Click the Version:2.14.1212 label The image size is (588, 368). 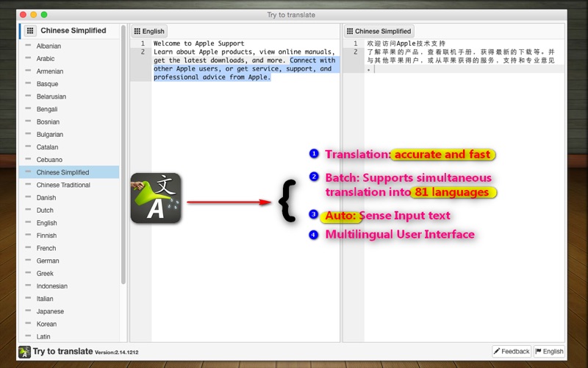pos(117,353)
